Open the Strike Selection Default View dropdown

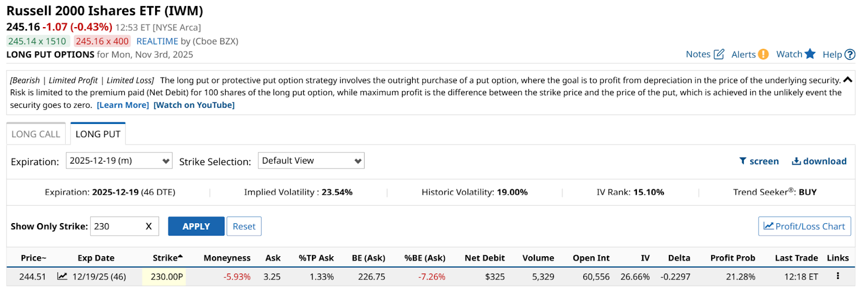tap(311, 161)
